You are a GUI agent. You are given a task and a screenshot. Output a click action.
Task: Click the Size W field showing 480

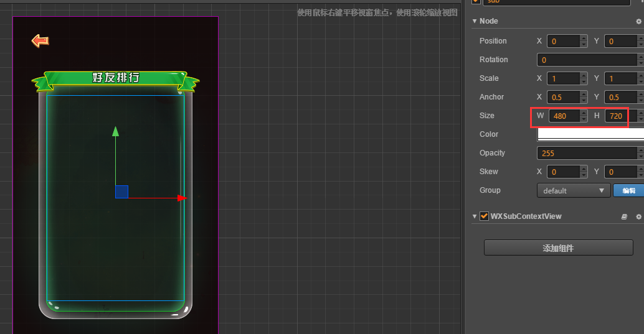(564, 116)
